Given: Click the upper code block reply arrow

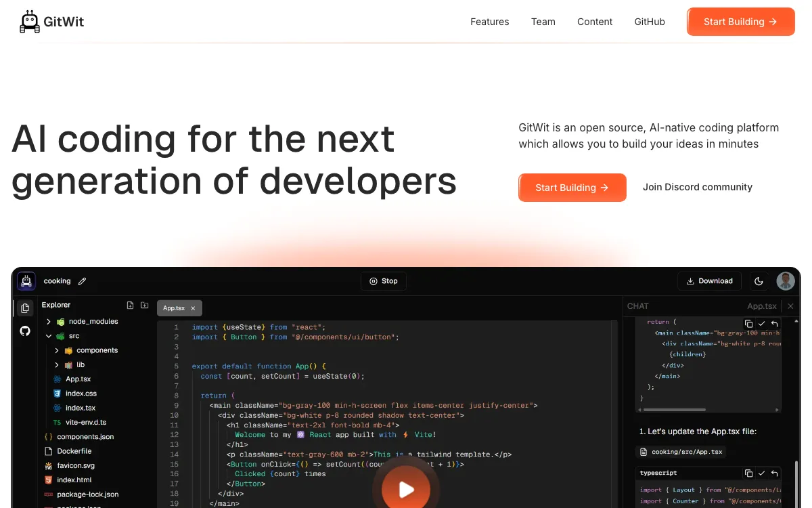Looking at the screenshot, I should tap(775, 324).
